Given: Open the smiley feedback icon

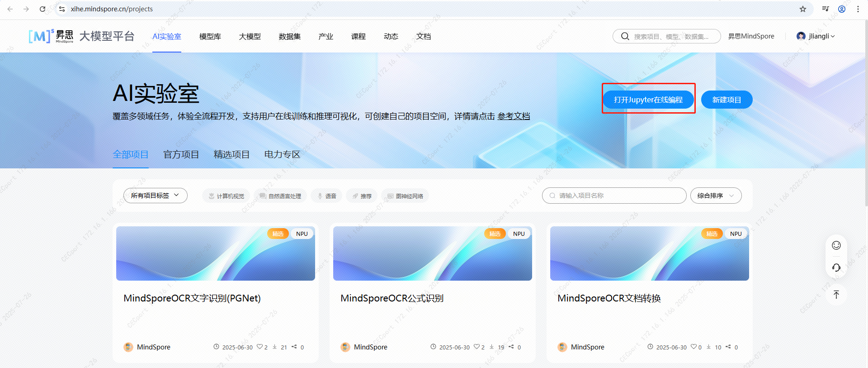Looking at the screenshot, I should (x=836, y=245).
